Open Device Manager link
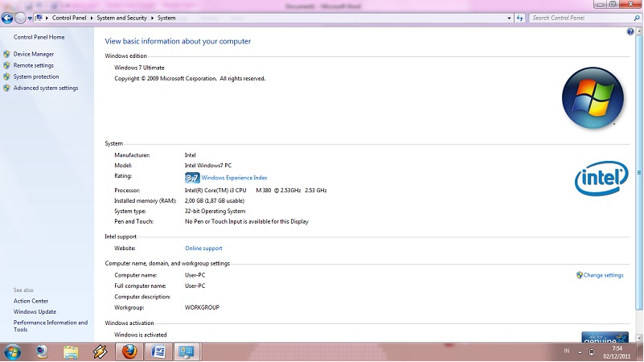 34,54
